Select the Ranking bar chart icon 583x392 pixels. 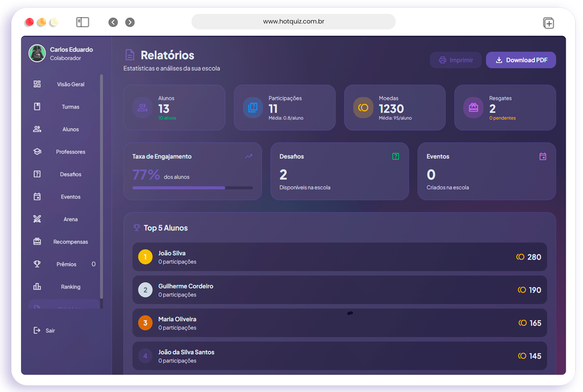pos(37,287)
